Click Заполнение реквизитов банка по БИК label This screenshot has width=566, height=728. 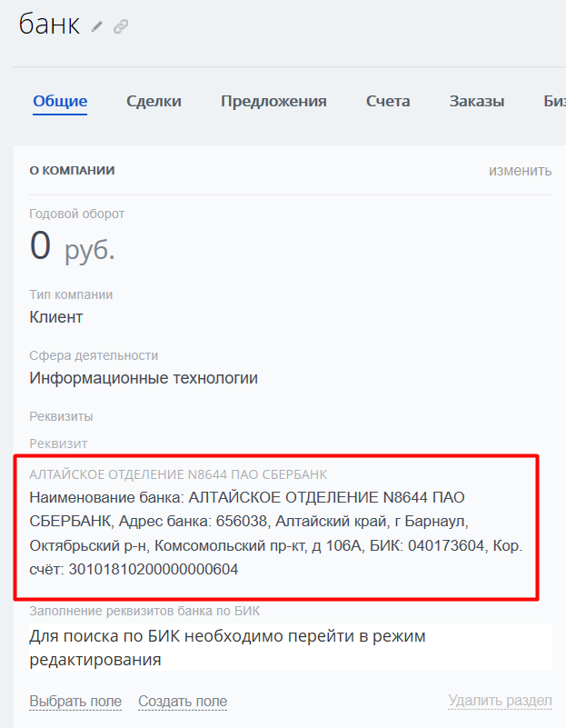[144, 611]
